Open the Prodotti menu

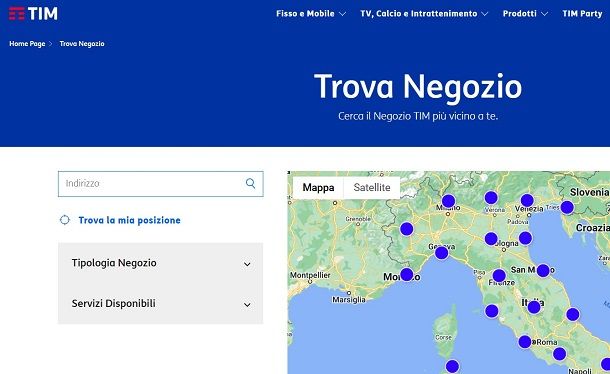coord(519,14)
